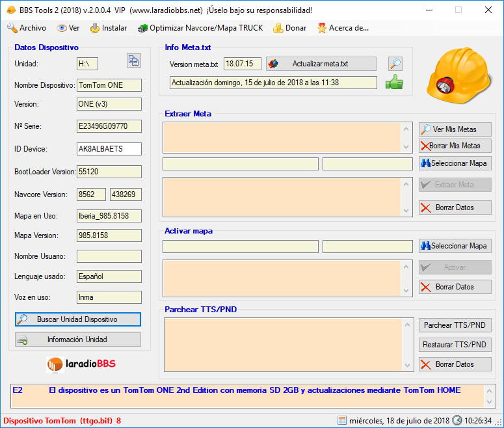Click the clock icon in status bar
This screenshot has height=428, width=504.
(x=457, y=420)
